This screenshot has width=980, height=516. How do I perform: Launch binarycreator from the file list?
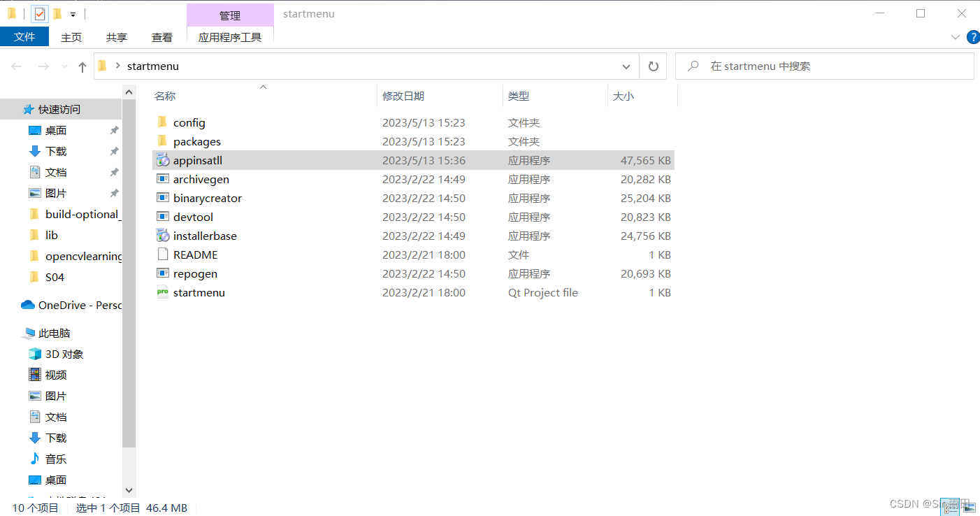point(206,198)
